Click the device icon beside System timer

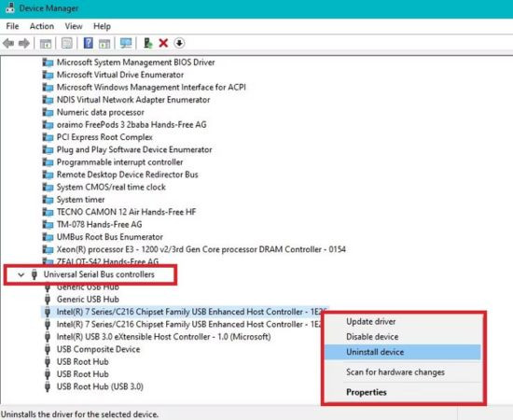(x=48, y=200)
